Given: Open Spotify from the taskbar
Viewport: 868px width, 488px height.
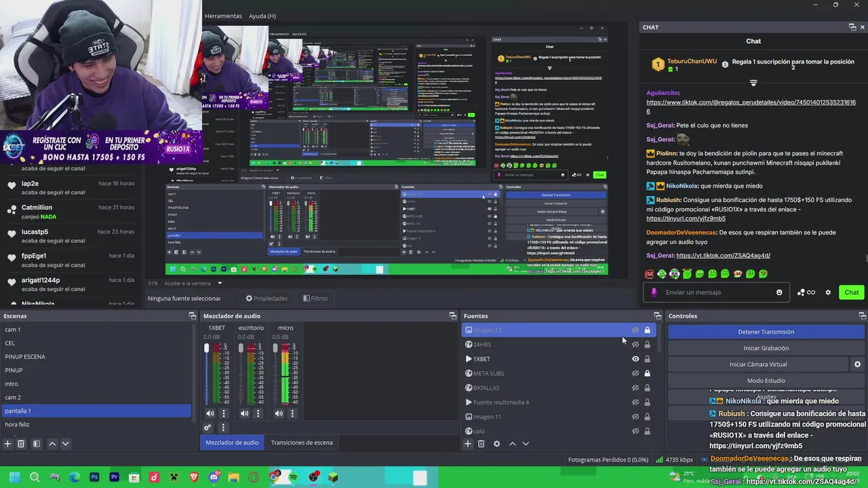Looking at the screenshot, I should click(x=293, y=477).
